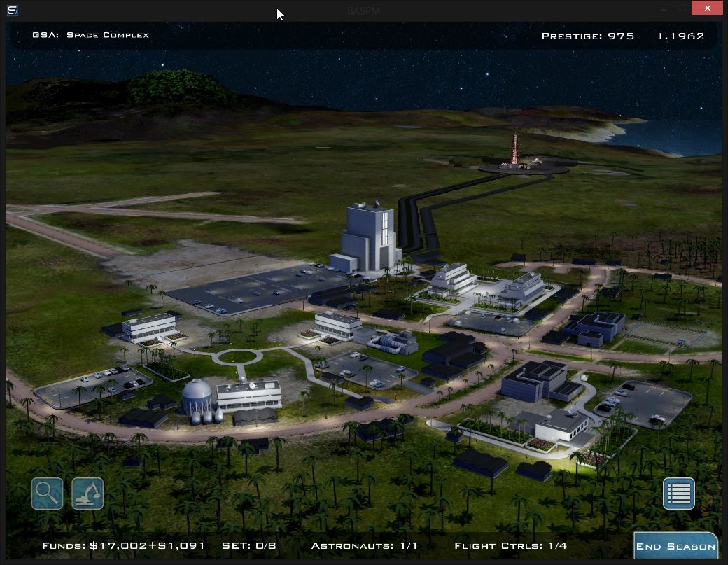Click the Flight Ctrls: 1/4 status
Viewport: 728px width, 565px height.
(x=511, y=546)
